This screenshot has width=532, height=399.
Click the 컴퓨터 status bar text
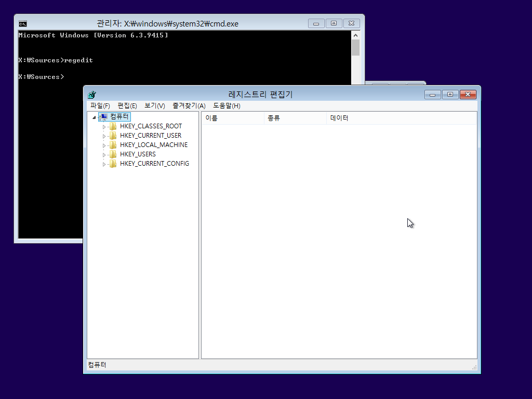(x=97, y=365)
